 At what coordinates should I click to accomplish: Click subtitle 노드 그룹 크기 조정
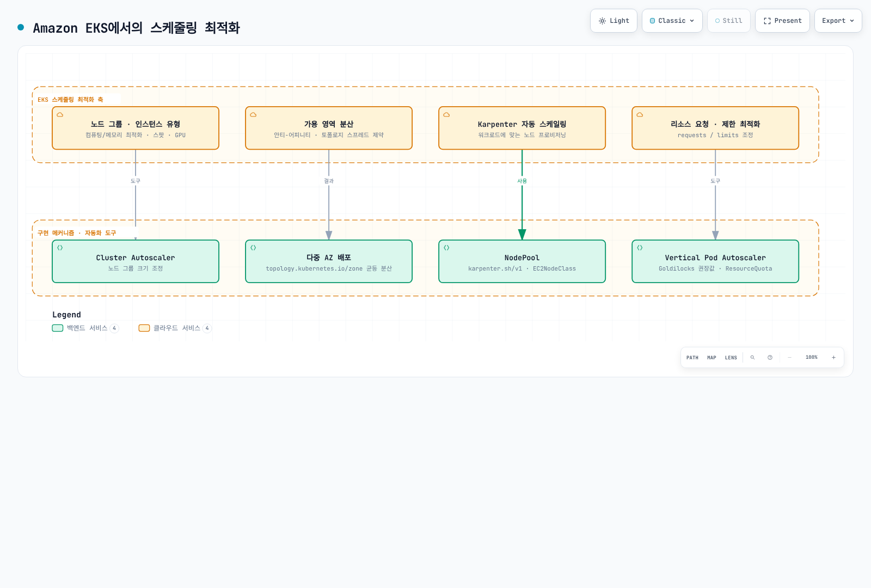[x=136, y=268]
